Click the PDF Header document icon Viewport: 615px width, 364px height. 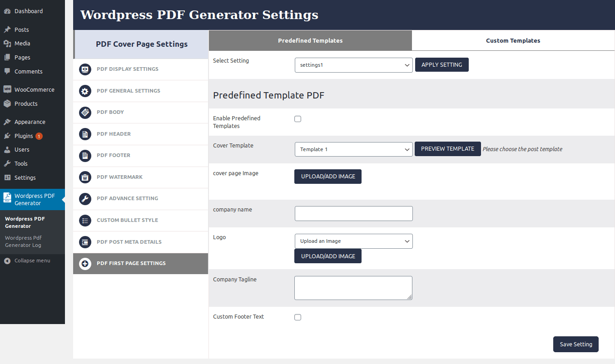pos(85,134)
